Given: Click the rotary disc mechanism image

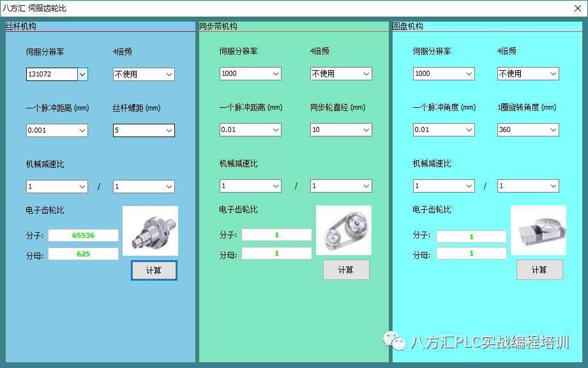Looking at the screenshot, I should 538,230.
